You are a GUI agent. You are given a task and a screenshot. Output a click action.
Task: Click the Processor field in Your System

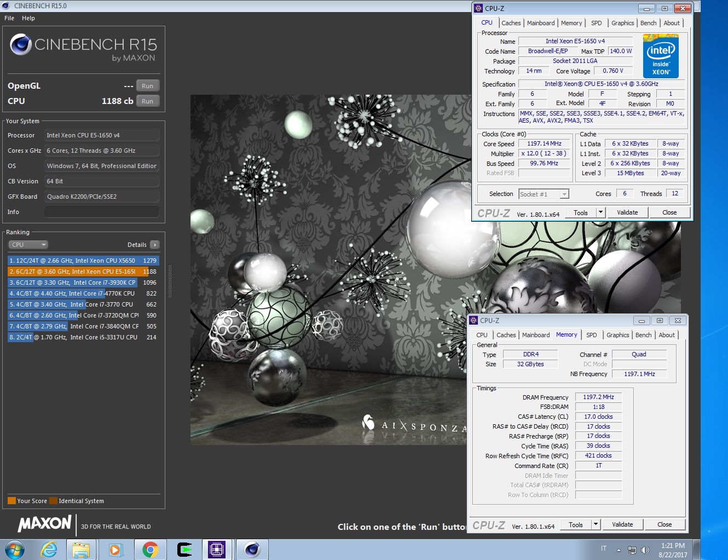(x=102, y=135)
